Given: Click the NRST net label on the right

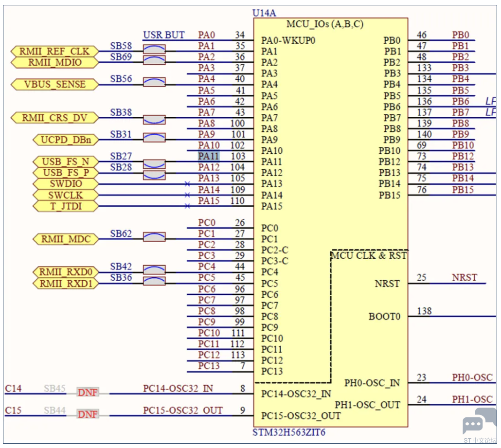Looking at the screenshot, I should (464, 277).
